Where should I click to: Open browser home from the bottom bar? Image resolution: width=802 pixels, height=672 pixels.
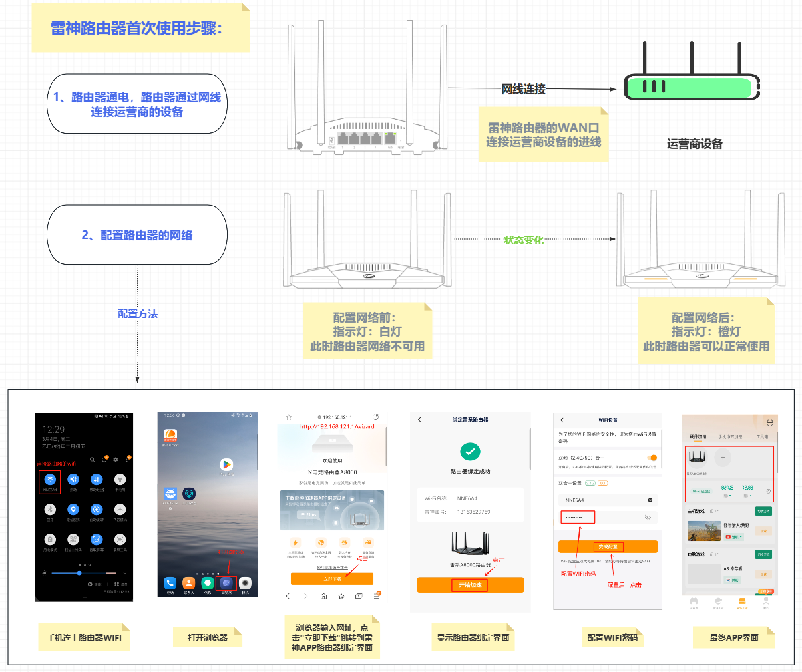click(x=324, y=595)
